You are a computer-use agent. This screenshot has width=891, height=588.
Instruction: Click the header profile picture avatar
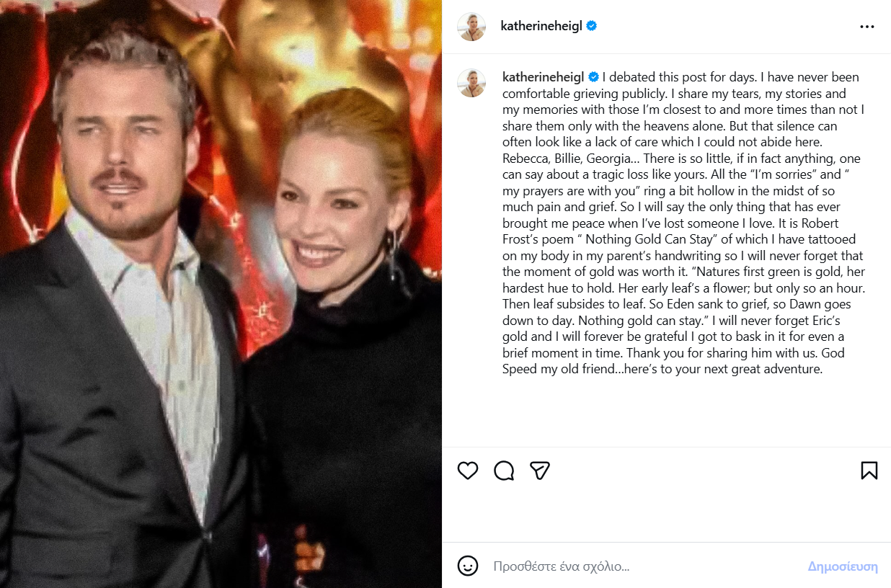pos(471,27)
